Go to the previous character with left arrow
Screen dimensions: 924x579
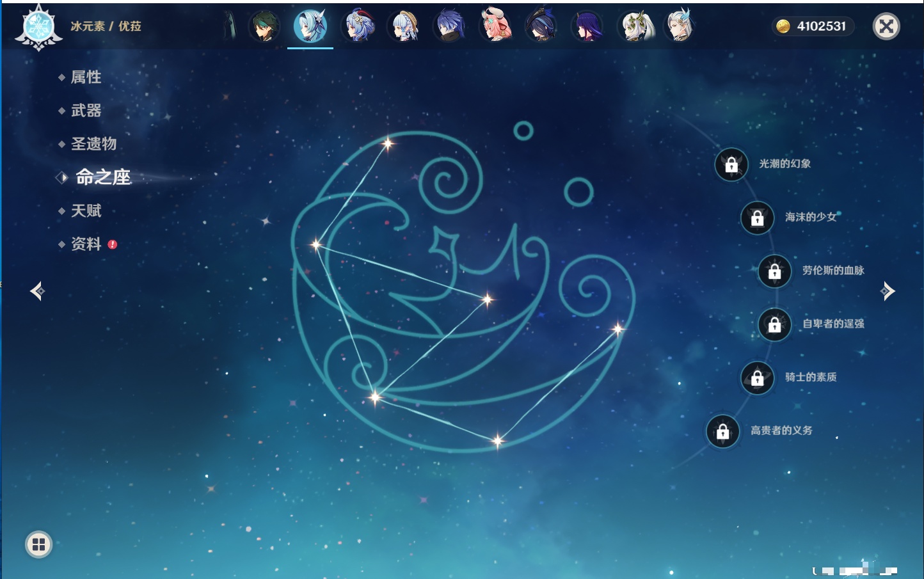(x=37, y=291)
